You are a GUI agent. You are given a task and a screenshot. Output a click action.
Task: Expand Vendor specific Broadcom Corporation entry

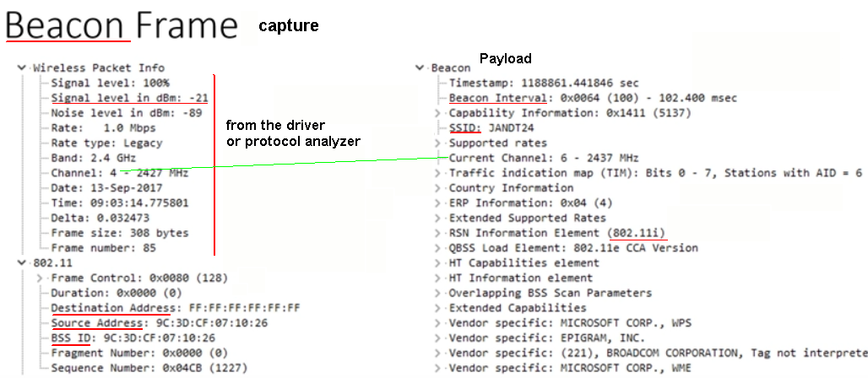click(x=437, y=353)
